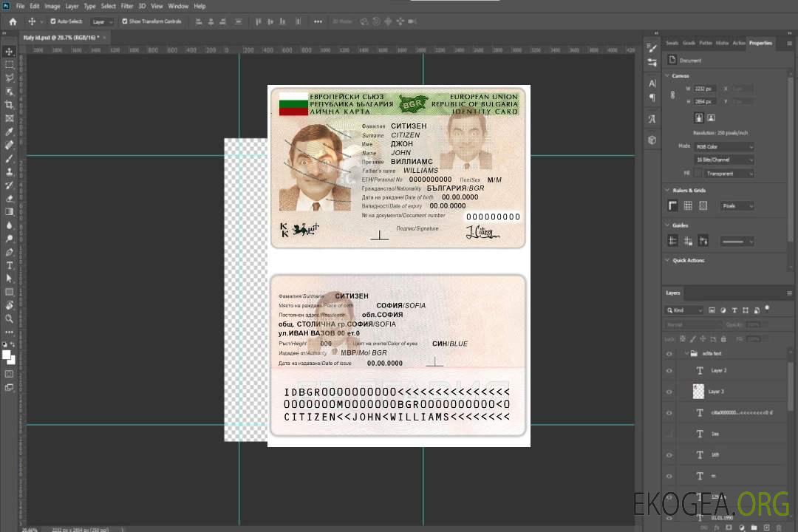Viewport: 798px width, 532px height.
Task: Click foreground/background color swatches
Action: click(x=9, y=358)
